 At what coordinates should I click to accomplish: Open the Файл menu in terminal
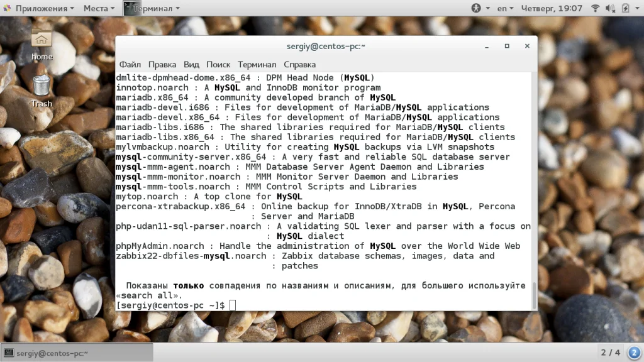[x=130, y=65]
